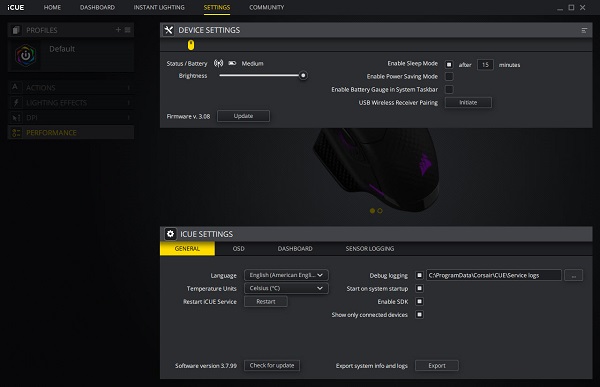
Task: Click the Actions section icon
Action: pyautogui.click(x=15, y=87)
